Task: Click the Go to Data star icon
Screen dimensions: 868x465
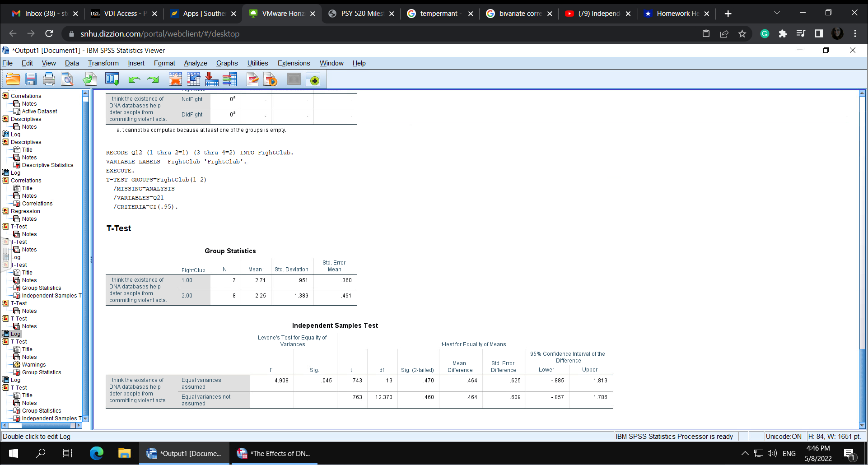Action: 175,79
